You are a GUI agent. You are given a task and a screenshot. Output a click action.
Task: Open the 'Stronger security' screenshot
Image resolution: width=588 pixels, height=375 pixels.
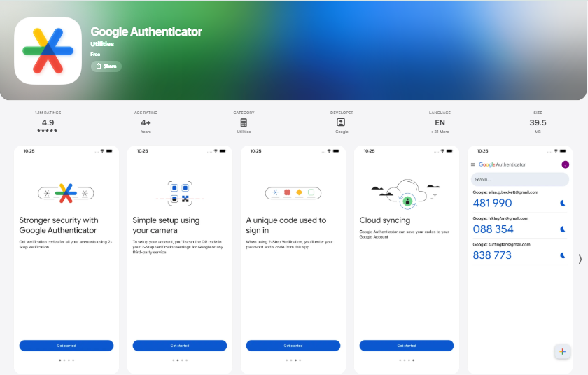(x=66, y=260)
